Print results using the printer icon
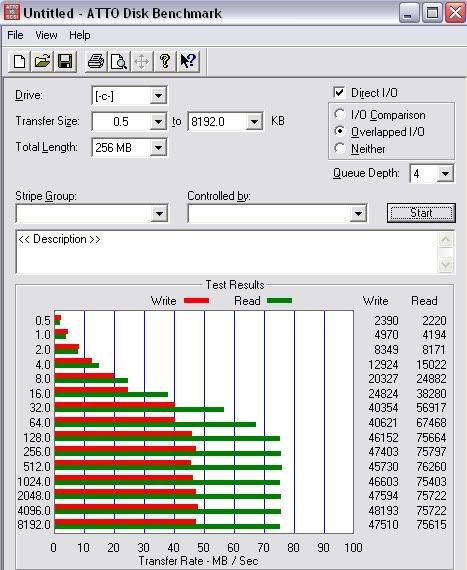 pyautogui.click(x=96, y=61)
